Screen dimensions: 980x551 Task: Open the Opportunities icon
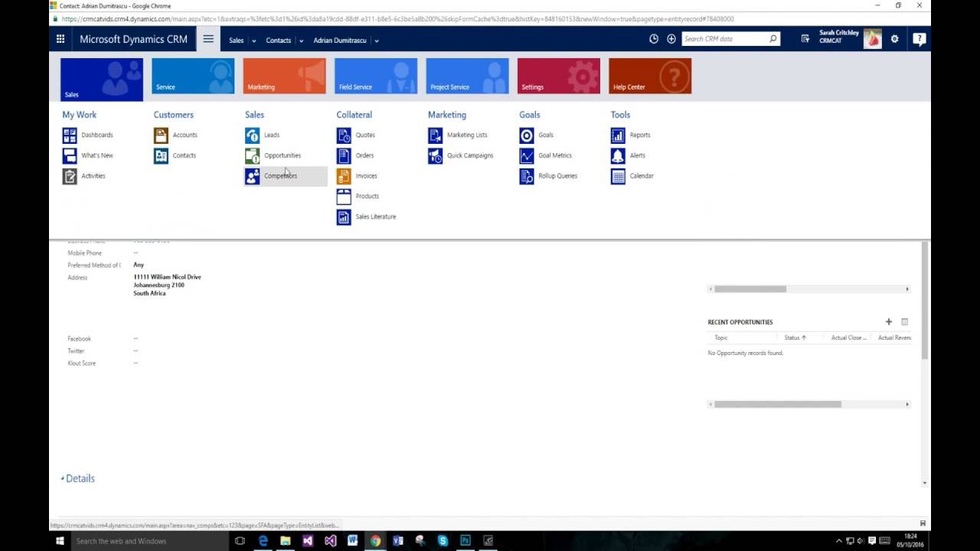point(253,156)
